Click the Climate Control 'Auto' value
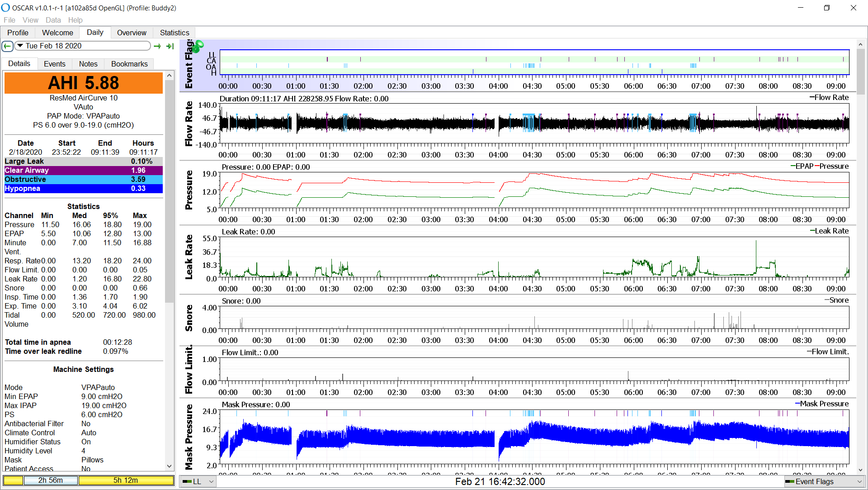 click(x=89, y=433)
